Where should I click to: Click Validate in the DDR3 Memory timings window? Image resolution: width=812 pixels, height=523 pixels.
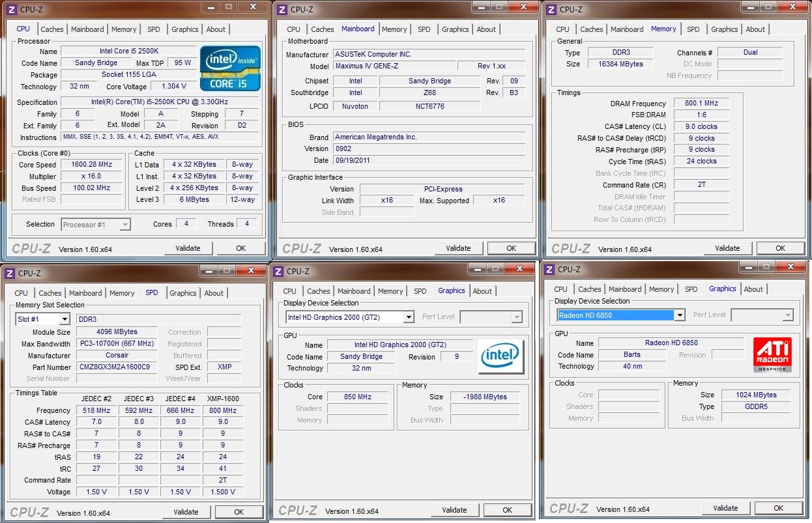[727, 248]
